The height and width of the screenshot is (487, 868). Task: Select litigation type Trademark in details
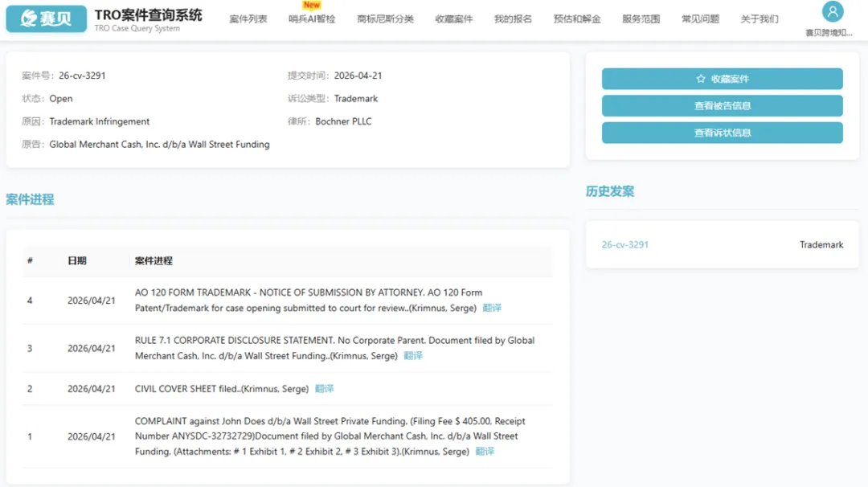click(356, 99)
